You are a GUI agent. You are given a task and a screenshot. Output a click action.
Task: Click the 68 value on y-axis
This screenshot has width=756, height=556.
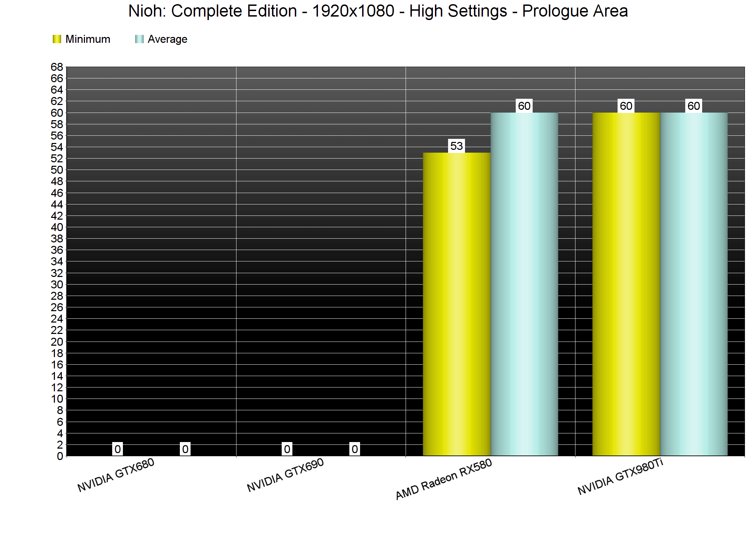[x=57, y=67]
